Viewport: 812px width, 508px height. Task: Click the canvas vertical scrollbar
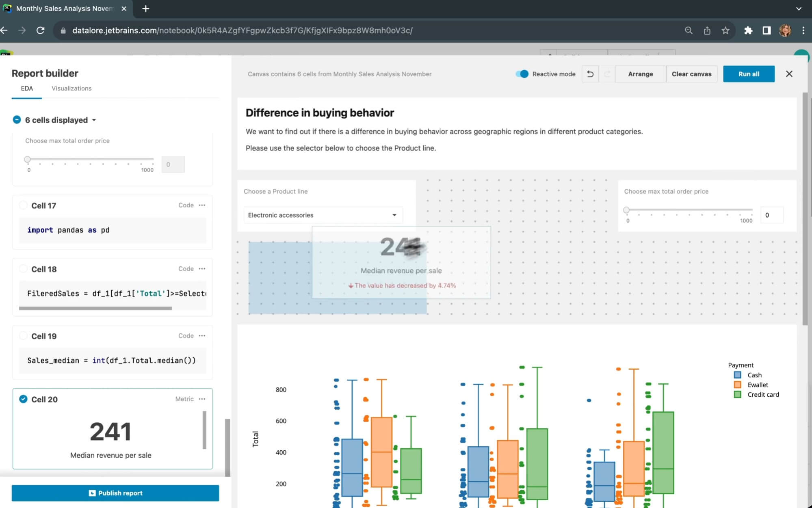(x=805, y=209)
